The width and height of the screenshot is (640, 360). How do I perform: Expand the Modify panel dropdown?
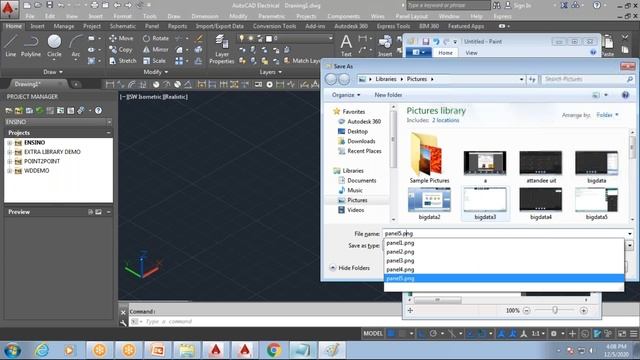tap(156, 72)
